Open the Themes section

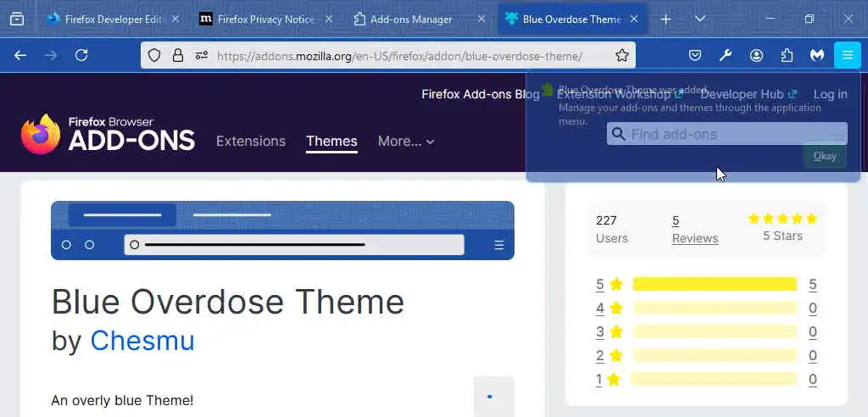[331, 142]
